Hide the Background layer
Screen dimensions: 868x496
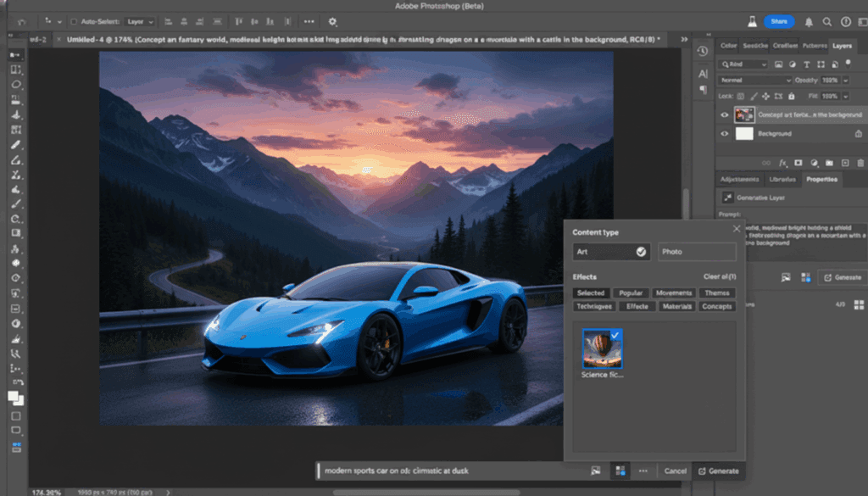[725, 133]
